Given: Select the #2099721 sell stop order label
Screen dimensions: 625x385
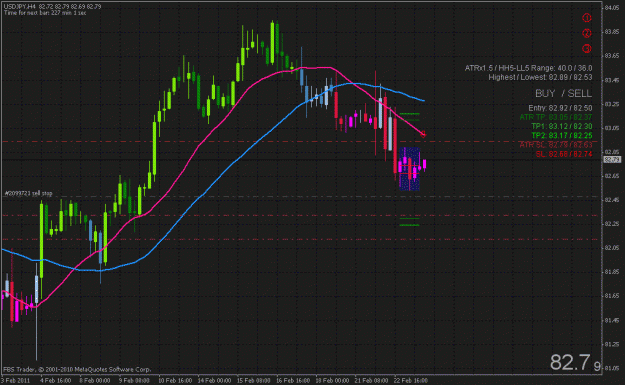Looking at the screenshot, I should tap(28, 193).
